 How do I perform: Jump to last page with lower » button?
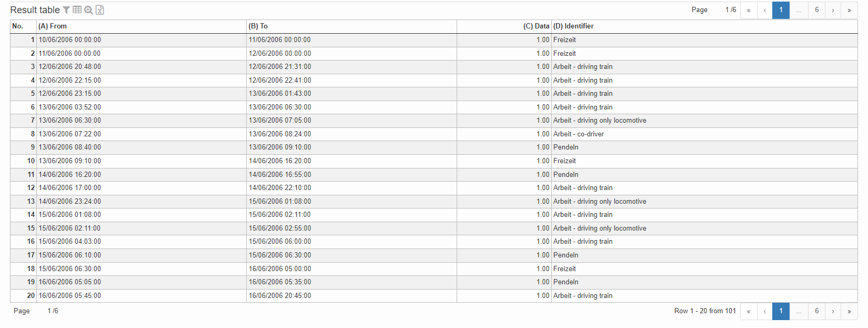coord(849,311)
